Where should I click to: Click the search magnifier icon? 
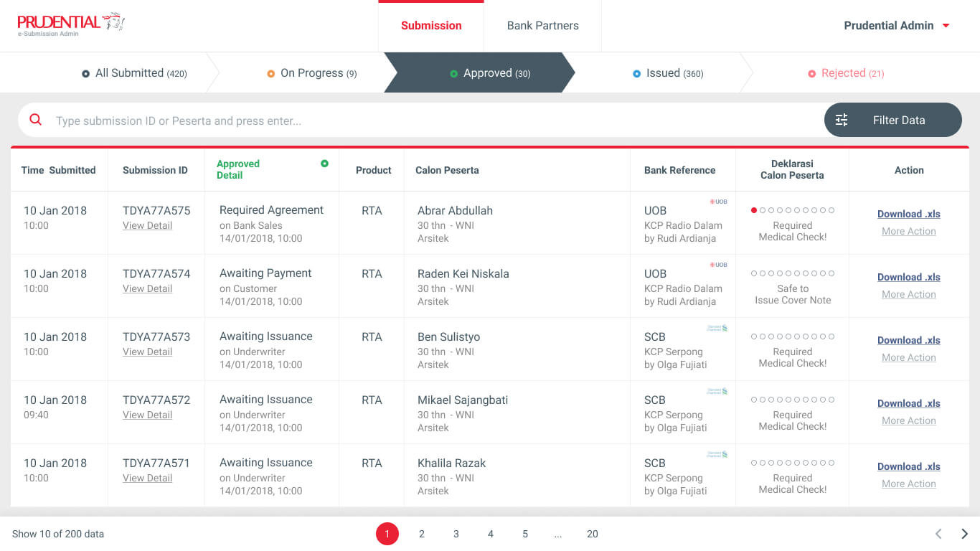point(35,120)
